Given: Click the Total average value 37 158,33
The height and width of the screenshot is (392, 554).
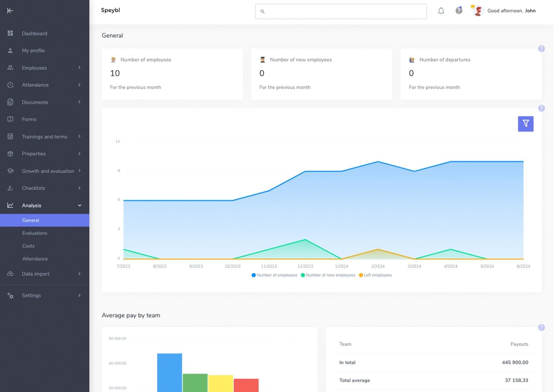Looking at the screenshot, I should pyautogui.click(x=516, y=380).
